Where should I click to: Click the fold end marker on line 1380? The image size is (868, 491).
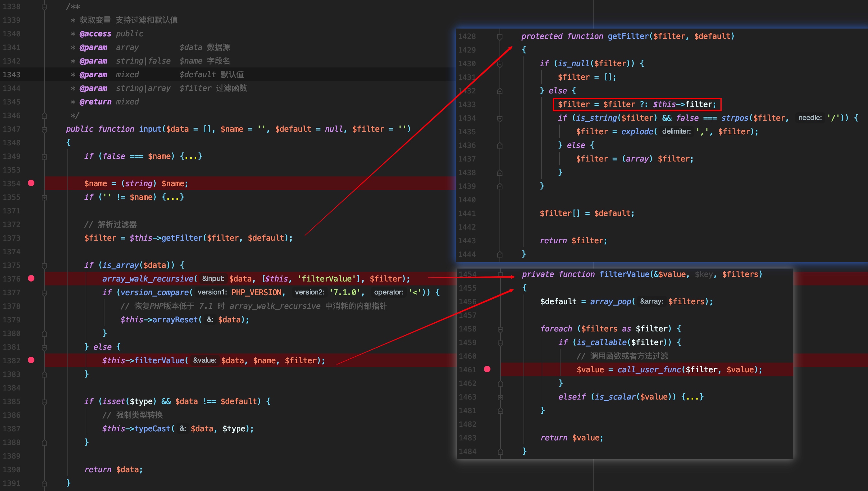point(44,333)
